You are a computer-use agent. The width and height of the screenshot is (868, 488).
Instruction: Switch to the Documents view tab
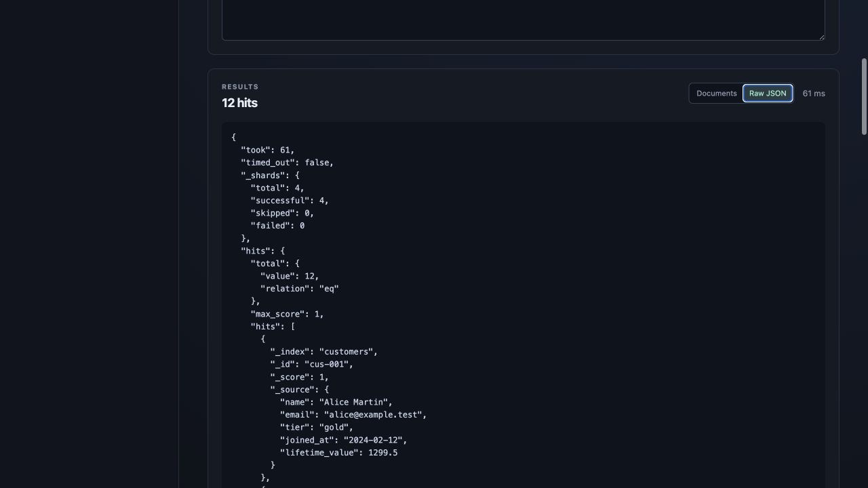(x=716, y=94)
